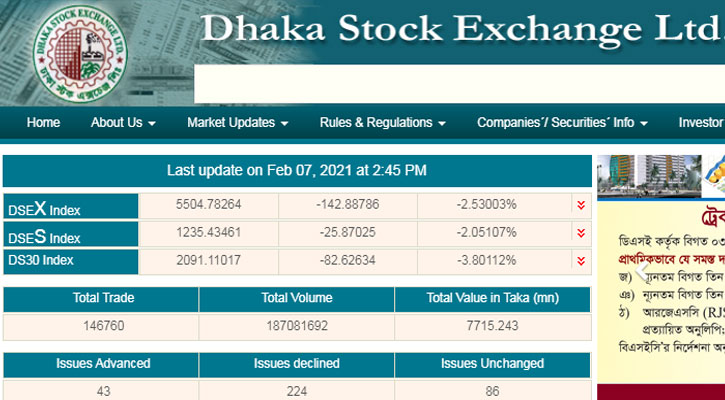Click the red down-arrow icon for DSEX Index

[x=580, y=205]
